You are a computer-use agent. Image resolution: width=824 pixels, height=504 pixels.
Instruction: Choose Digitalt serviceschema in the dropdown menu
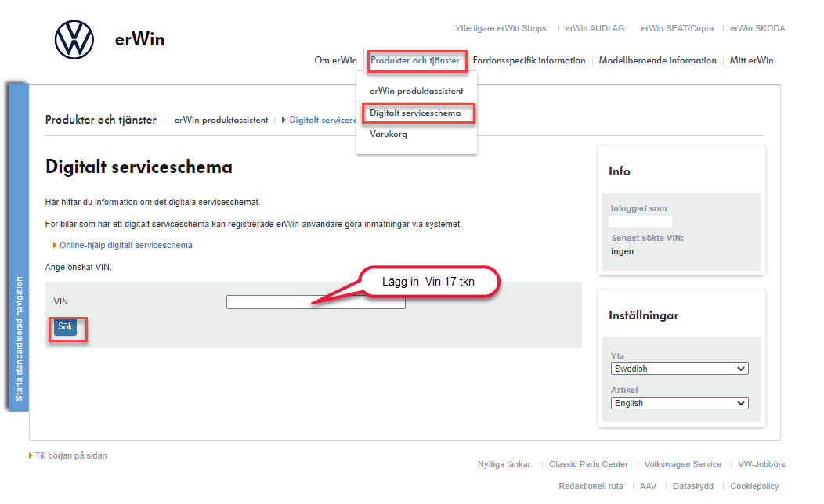point(415,113)
